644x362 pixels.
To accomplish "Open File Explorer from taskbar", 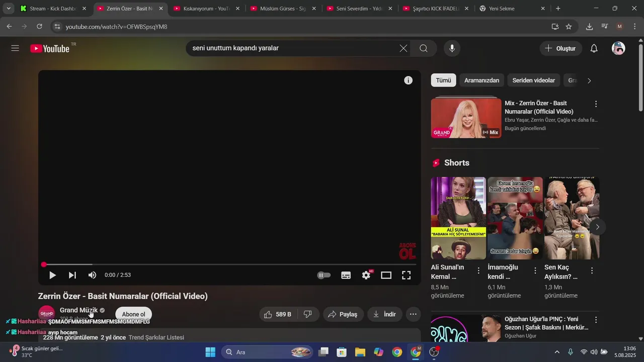I will click(360, 352).
